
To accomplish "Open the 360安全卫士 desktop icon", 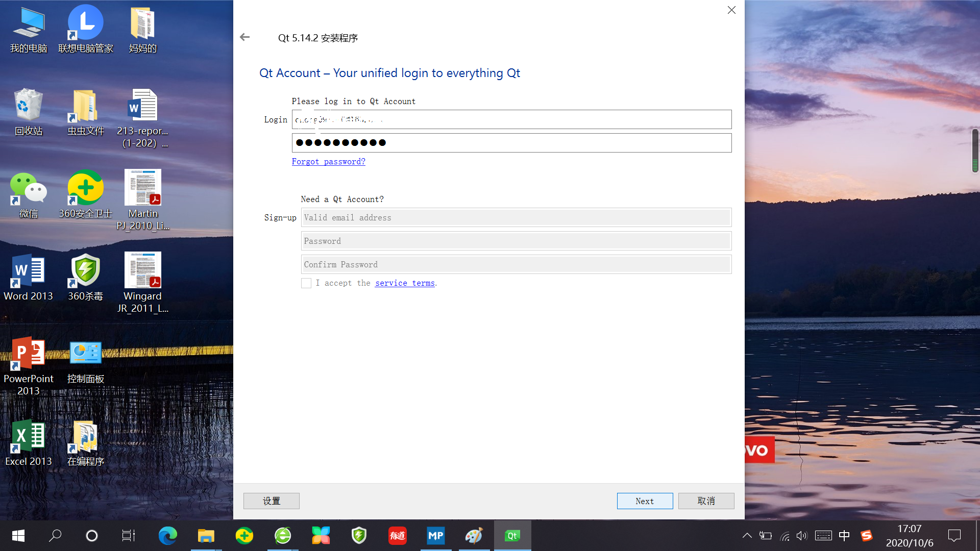I will point(86,189).
